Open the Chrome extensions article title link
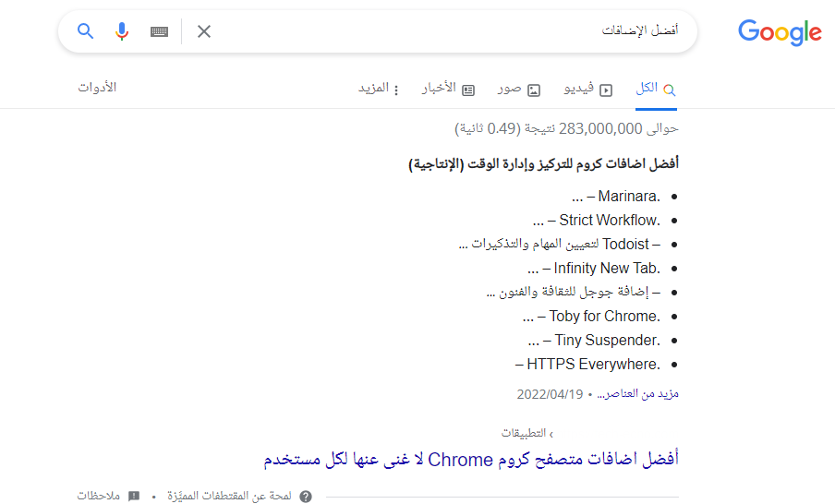This screenshot has height=504, width=835. [x=471, y=460]
